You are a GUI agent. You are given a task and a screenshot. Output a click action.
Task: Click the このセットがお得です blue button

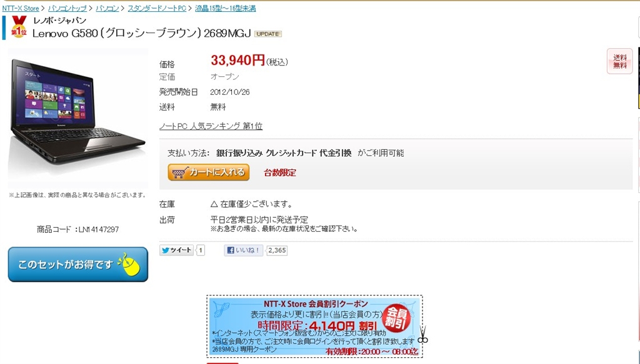[78, 265]
